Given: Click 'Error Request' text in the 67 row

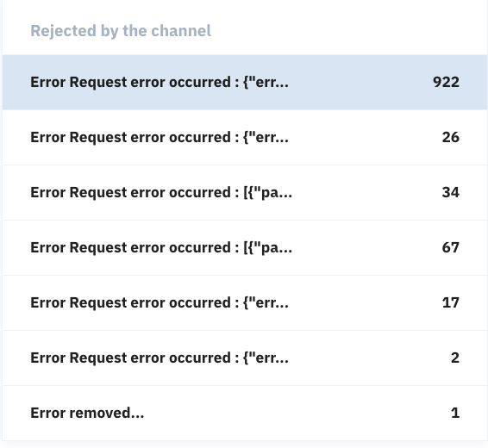Looking at the screenshot, I should [x=78, y=248].
